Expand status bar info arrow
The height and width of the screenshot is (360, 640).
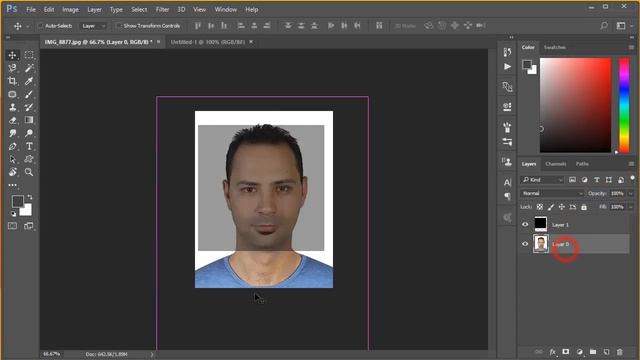click(152, 354)
